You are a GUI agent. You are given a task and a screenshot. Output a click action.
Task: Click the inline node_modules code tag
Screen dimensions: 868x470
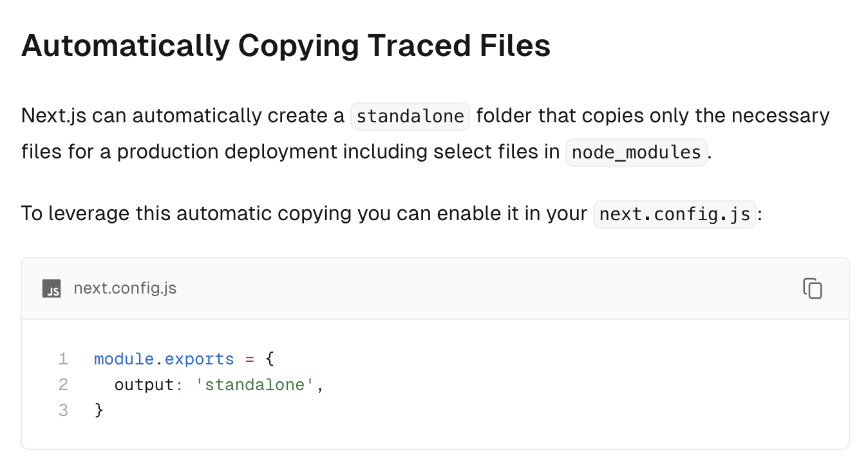pos(636,153)
